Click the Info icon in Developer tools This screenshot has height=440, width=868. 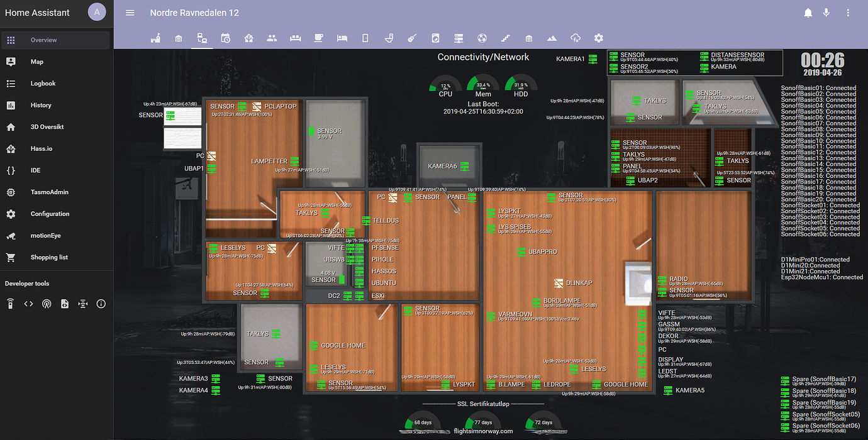[x=101, y=304]
